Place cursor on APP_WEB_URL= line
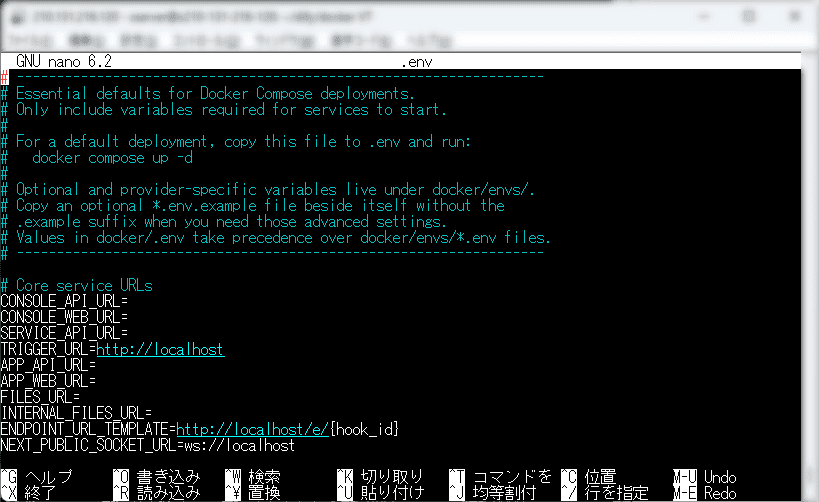 click(x=49, y=381)
